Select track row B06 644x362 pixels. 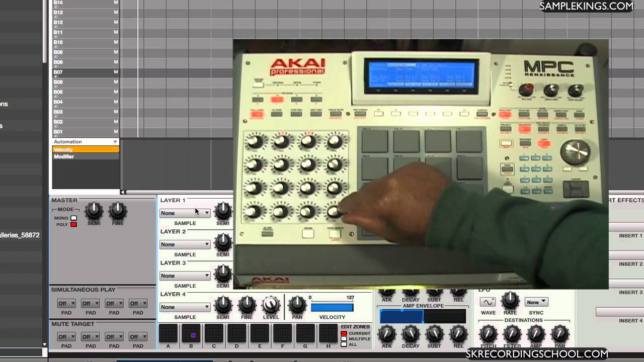pos(86,82)
